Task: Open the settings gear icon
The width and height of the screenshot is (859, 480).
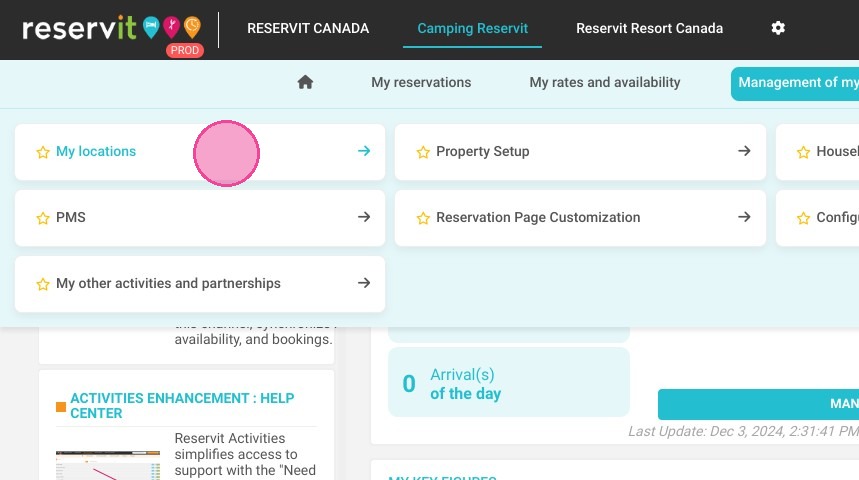Action: (778, 28)
